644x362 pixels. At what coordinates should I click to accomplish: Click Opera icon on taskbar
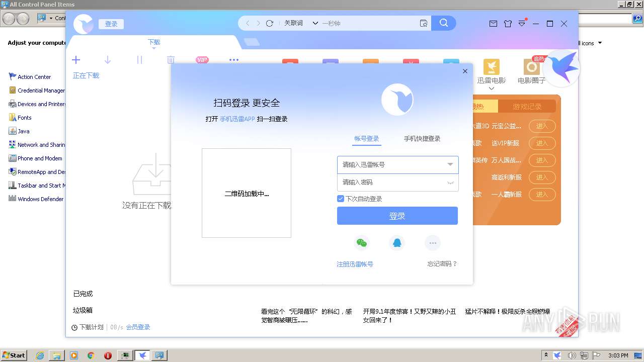click(108, 355)
